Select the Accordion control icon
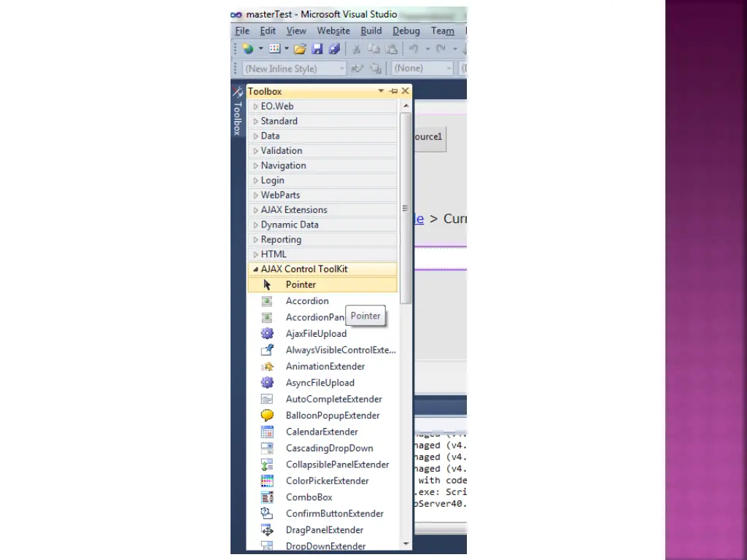 (x=267, y=301)
